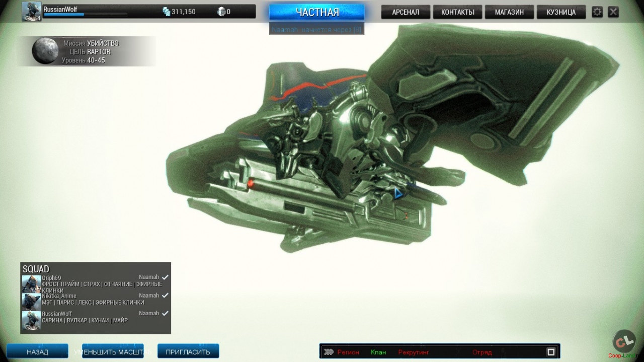Click the credits icon beside 311,150
Image resolution: width=644 pixels, height=362 pixels.
click(166, 12)
